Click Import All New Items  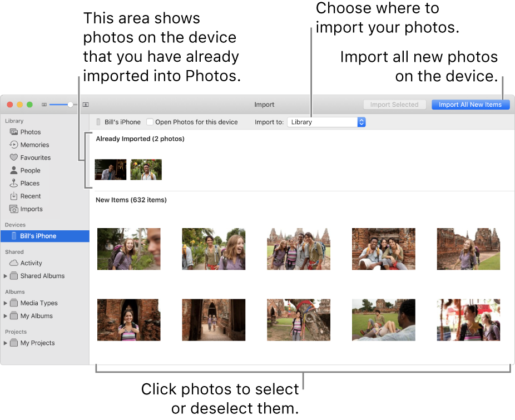(x=471, y=104)
